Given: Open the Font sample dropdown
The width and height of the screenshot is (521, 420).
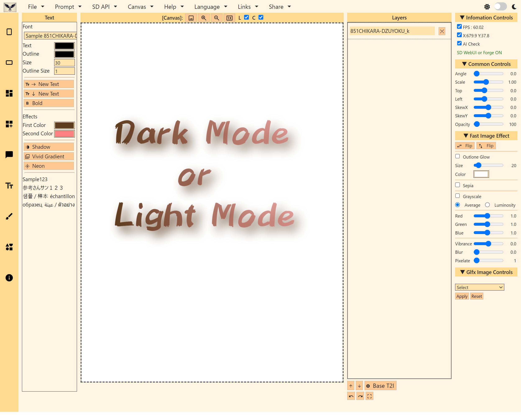Looking at the screenshot, I should click(50, 36).
